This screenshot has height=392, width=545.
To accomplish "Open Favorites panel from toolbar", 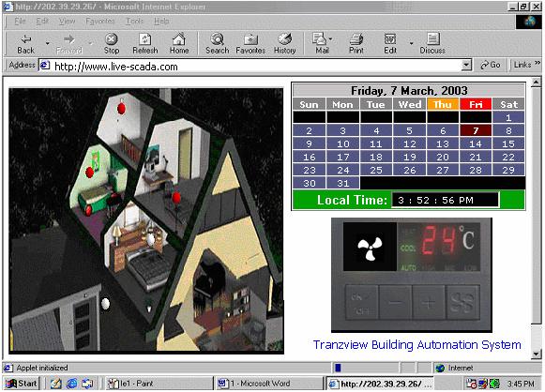I will [x=250, y=44].
